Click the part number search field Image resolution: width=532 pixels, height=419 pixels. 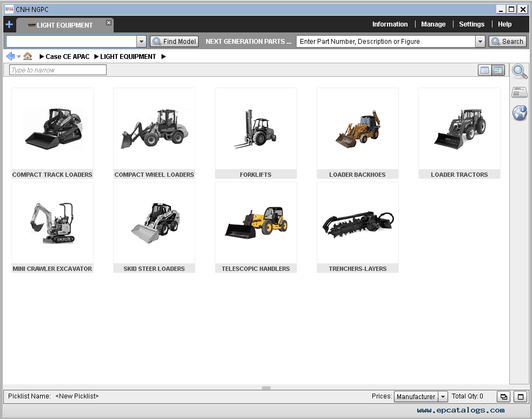click(x=386, y=41)
